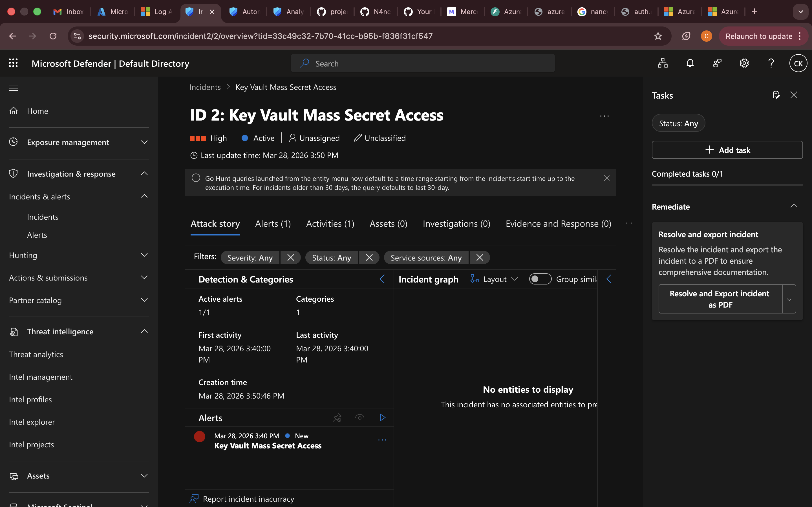The image size is (812, 507).
Task: Toggle the eye icon in the Alerts section
Action: click(360, 417)
